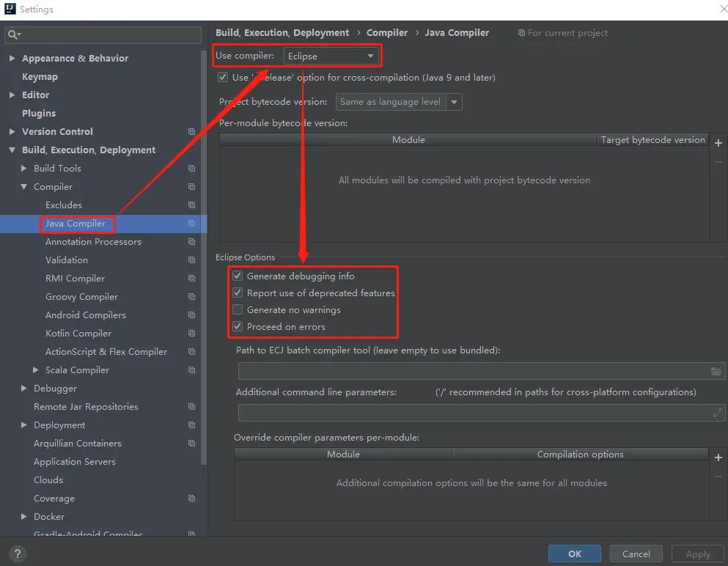The height and width of the screenshot is (566, 728).
Task: Open Plugins settings page
Action: [39, 114]
